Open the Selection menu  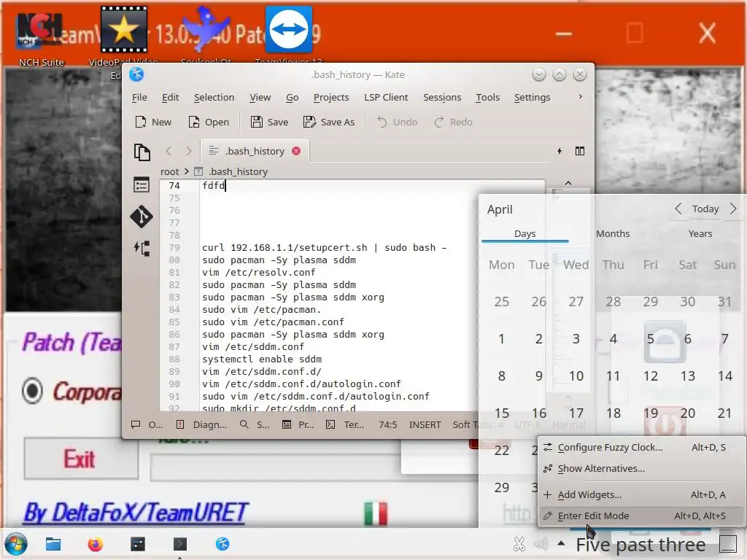point(214,97)
